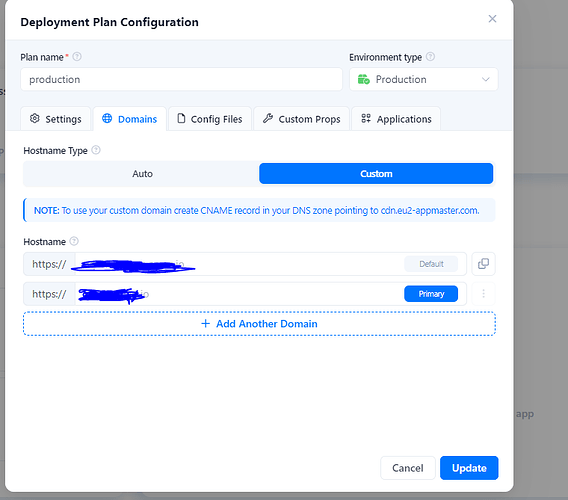Click the help icon next to Hostname
This screenshot has height=500, width=568.
[x=74, y=241]
